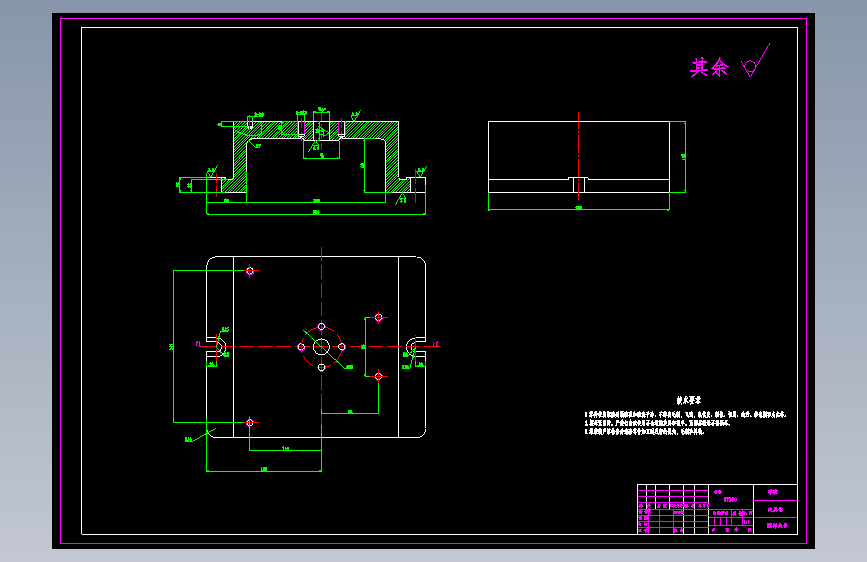Pick the left small hole of the bolt circle
867x562 pixels.
[301, 347]
